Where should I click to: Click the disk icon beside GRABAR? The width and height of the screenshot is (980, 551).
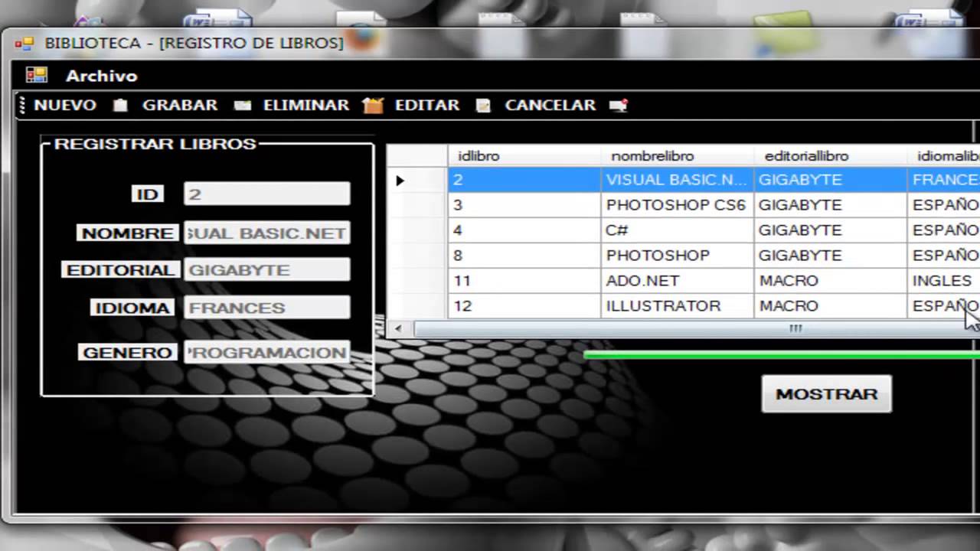(243, 106)
